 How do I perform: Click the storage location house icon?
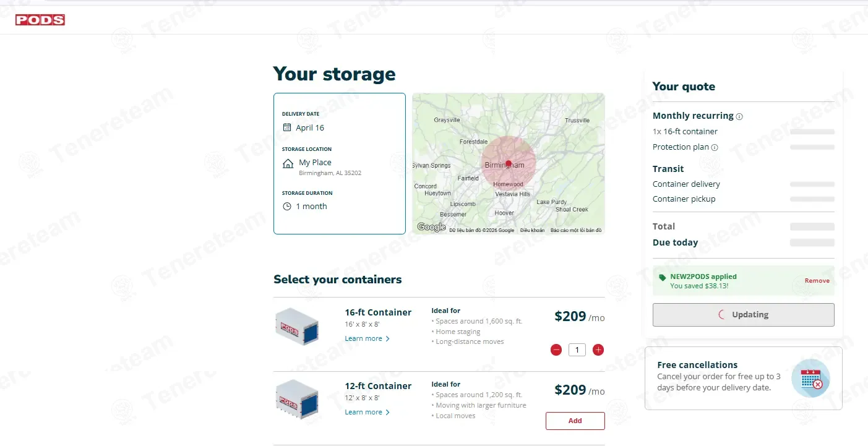tap(288, 163)
